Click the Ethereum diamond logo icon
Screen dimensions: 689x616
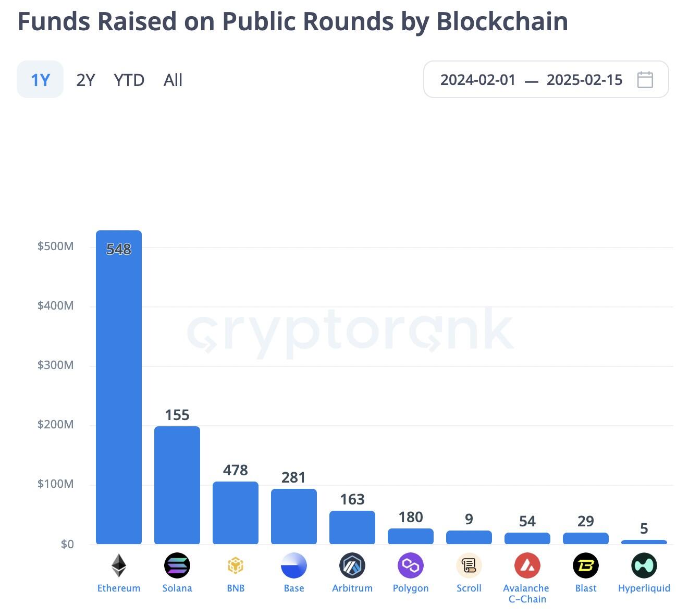(119, 565)
